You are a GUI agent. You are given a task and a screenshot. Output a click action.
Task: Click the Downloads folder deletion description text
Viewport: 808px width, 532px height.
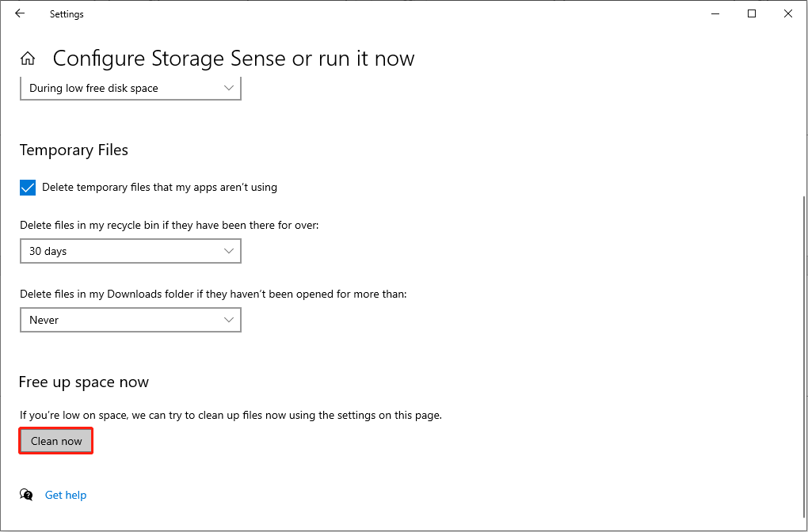[213, 294]
